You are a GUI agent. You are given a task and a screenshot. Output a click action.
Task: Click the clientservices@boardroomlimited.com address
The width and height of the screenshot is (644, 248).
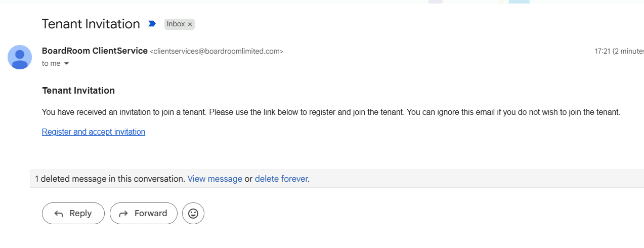(217, 51)
